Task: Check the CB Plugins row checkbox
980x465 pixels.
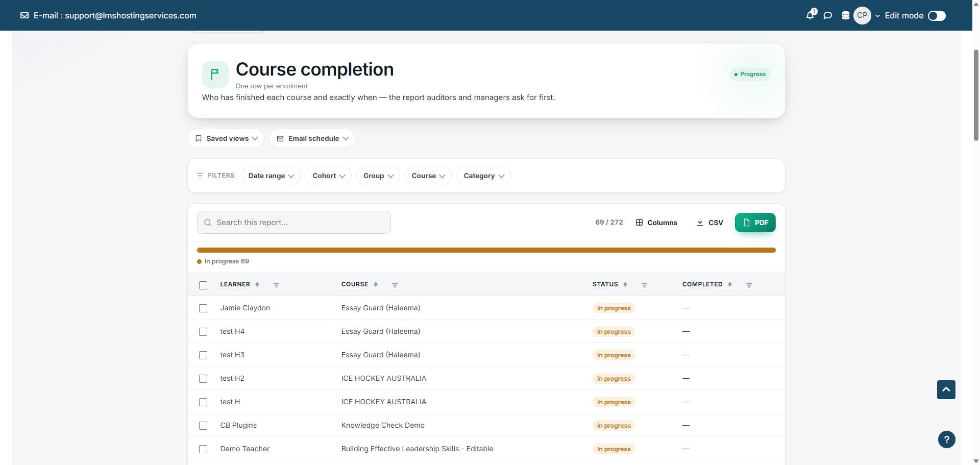Action: coord(203,426)
